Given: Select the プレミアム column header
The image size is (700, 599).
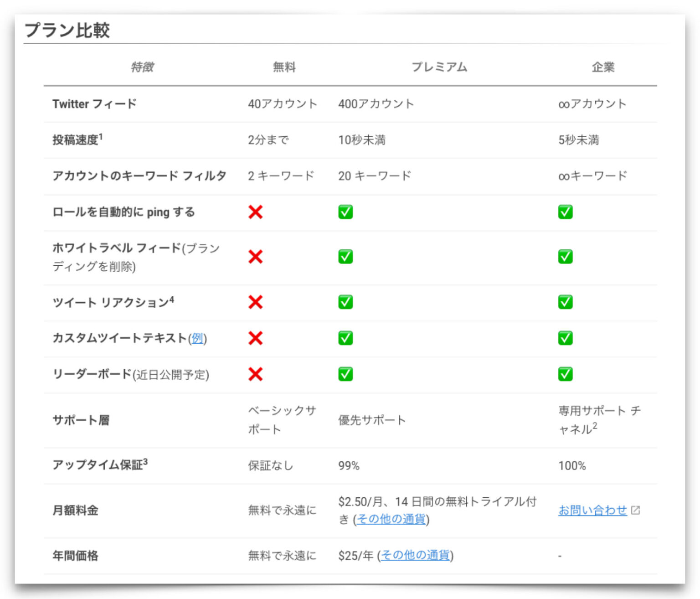Looking at the screenshot, I should click(440, 67).
